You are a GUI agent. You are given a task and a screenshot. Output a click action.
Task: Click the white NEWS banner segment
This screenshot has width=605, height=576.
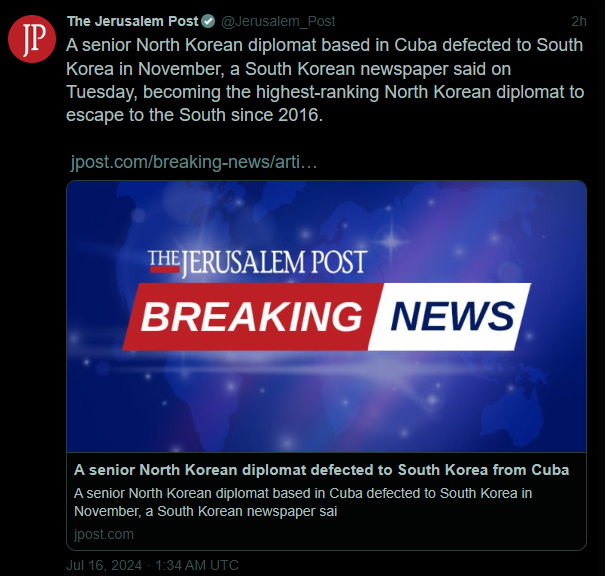coord(450,317)
